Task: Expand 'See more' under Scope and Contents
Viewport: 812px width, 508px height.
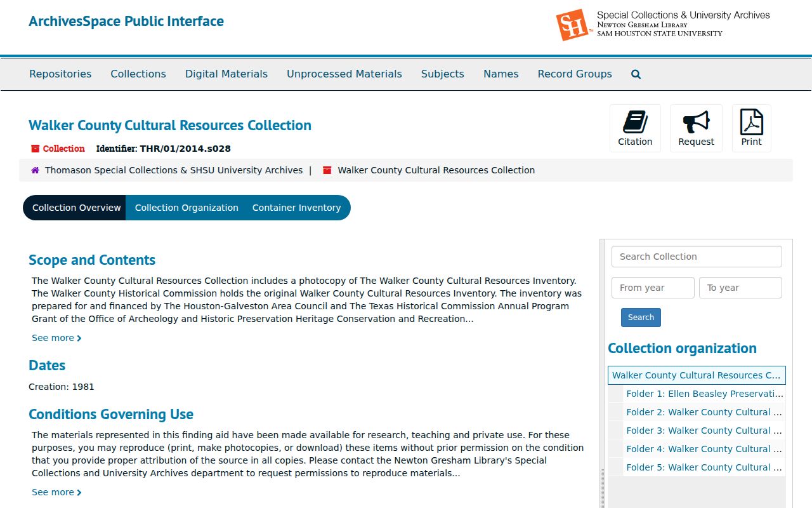Action: pos(56,338)
